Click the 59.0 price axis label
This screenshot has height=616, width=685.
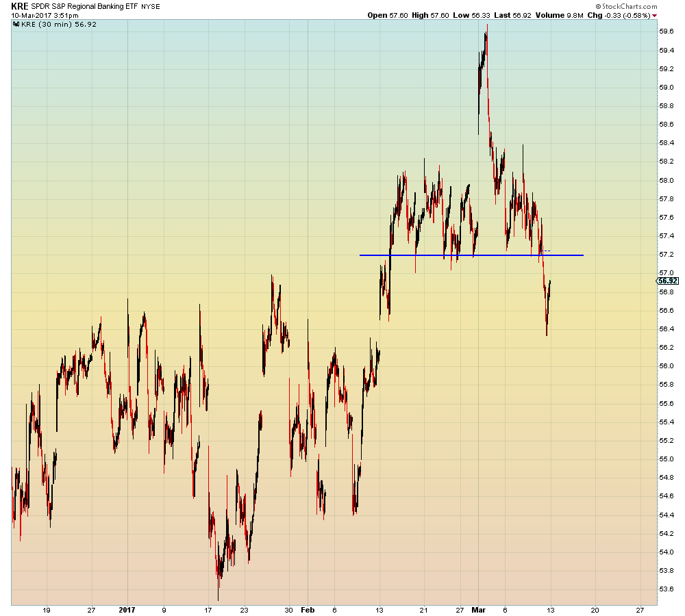coord(667,88)
